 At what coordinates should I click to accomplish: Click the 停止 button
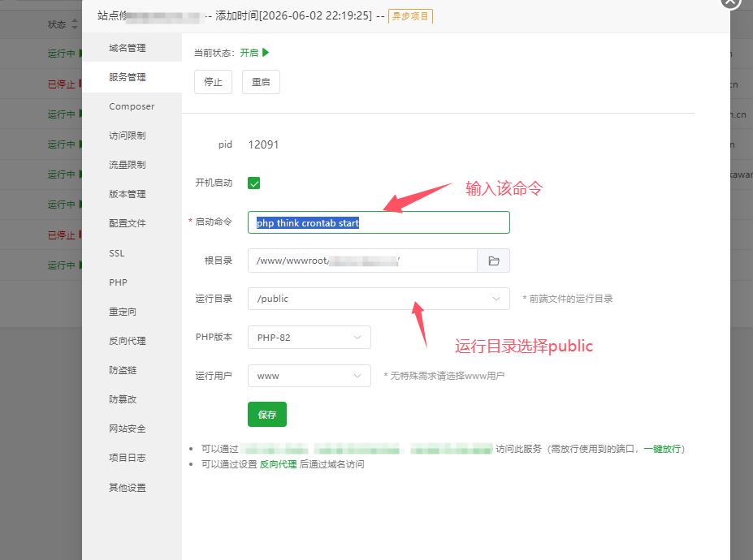tap(213, 82)
